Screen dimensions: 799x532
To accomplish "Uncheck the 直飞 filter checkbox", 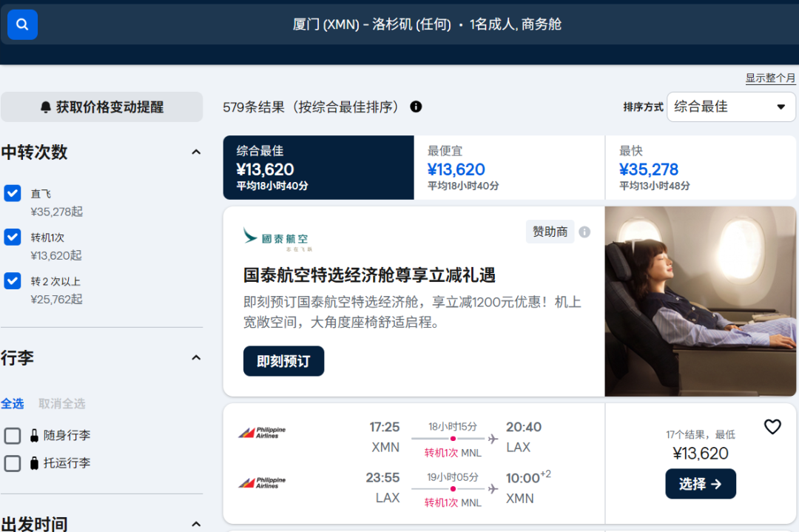I will (x=13, y=193).
